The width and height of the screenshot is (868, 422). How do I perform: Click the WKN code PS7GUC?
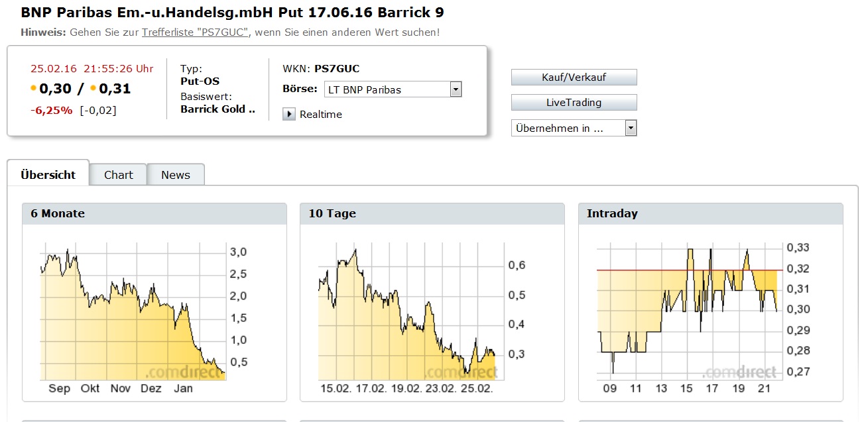point(337,68)
